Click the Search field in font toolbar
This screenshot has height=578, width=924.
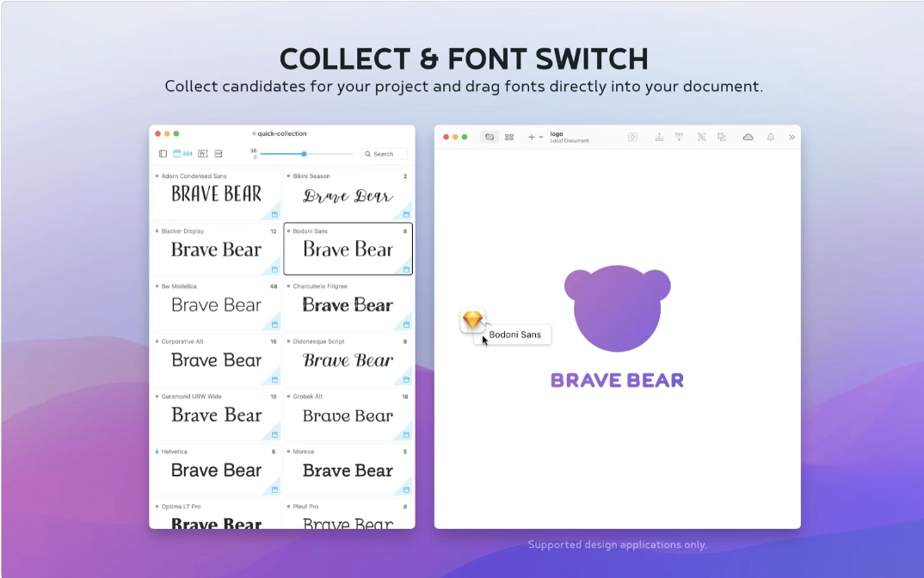pyautogui.click(x=384, y=154)
